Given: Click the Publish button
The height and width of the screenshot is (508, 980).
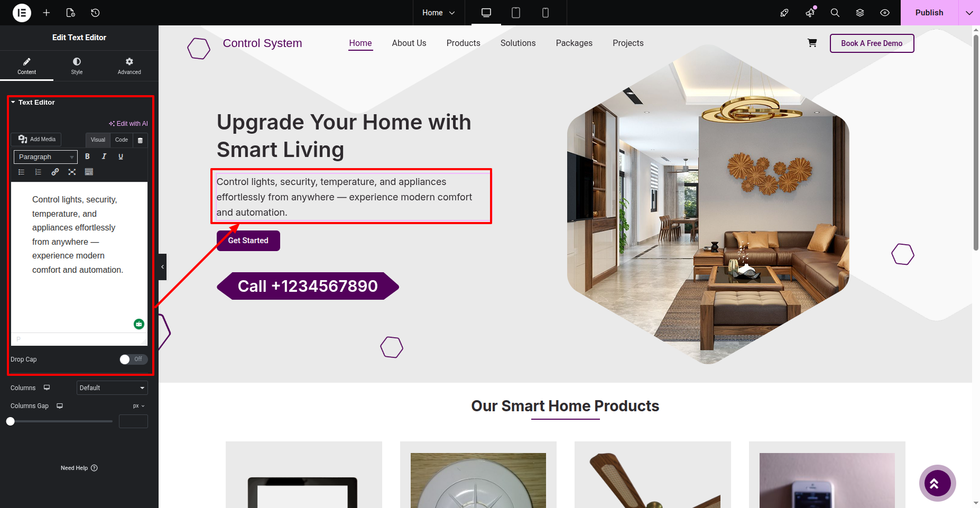Looking at the screenshot, I should (x=929, y=13).
